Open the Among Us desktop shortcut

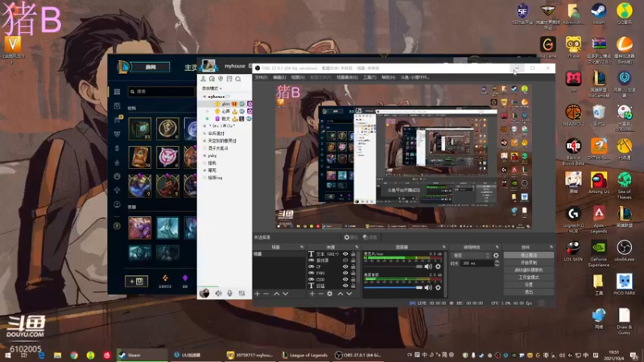(598, 183)
